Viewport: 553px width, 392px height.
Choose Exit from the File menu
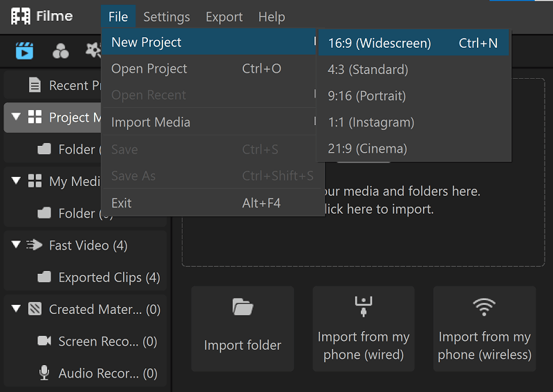[x=213, y=203]
